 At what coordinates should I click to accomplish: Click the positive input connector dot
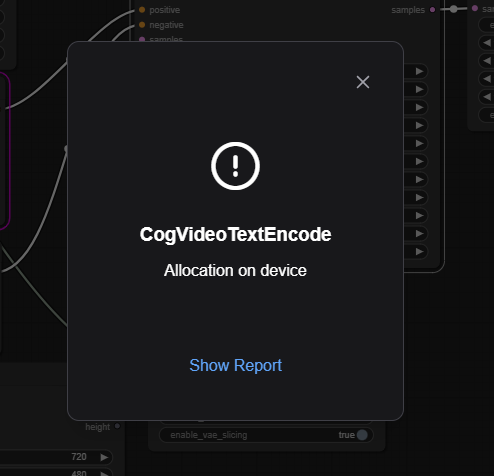pyautogui.click(x=142, y=10)
